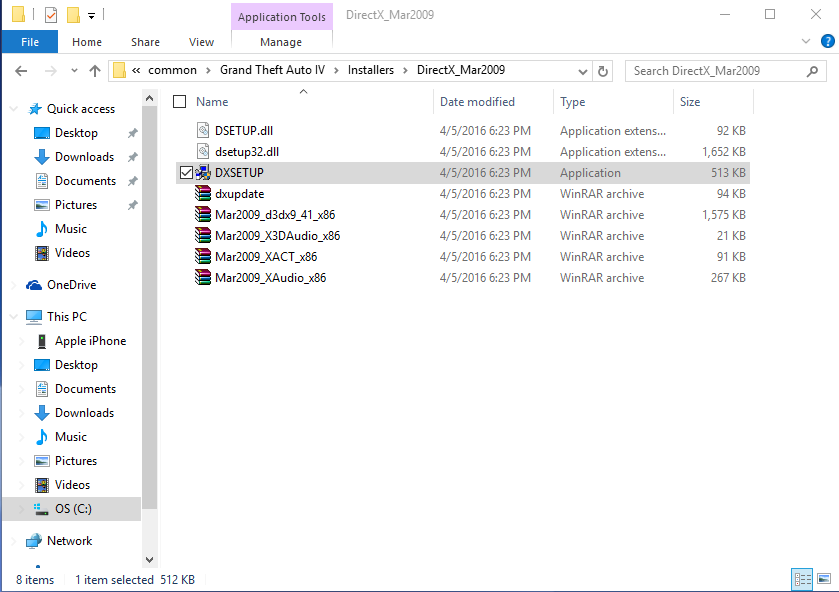
Task: Open Quick access Pictures folder
Action: (x=75, y=205)
